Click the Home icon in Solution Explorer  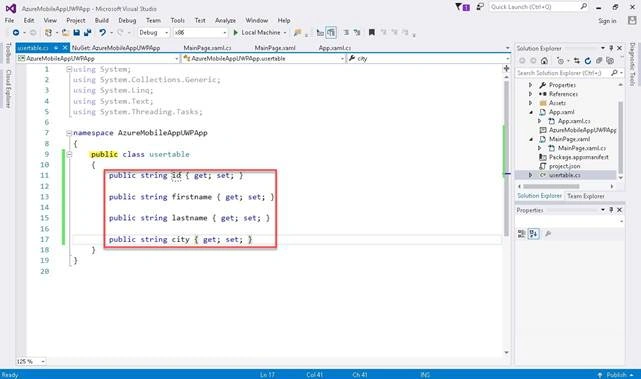[x=544, y=61]
